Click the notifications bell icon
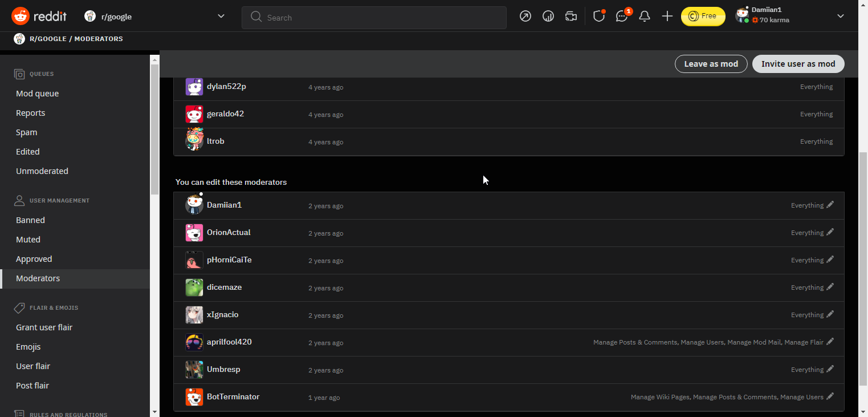Screen dimensions: 868x417 click(x=645, y=17)
